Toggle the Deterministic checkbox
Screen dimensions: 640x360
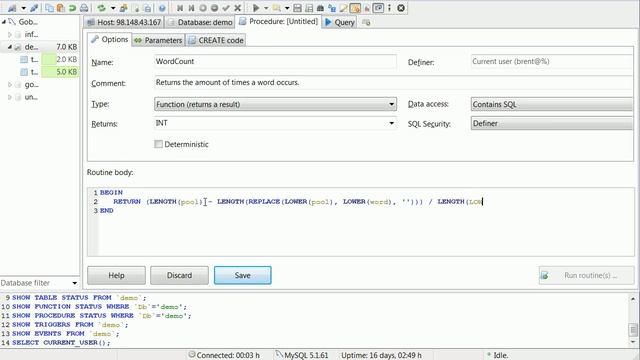158,144
